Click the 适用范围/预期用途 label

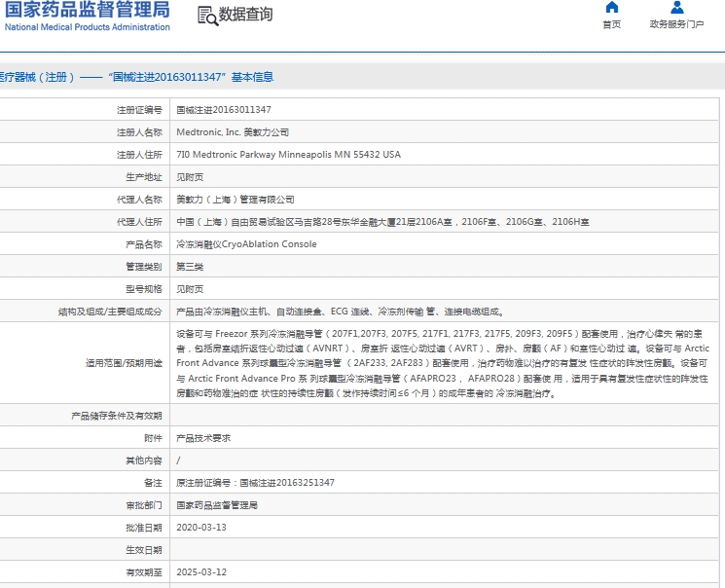point(124,363)
